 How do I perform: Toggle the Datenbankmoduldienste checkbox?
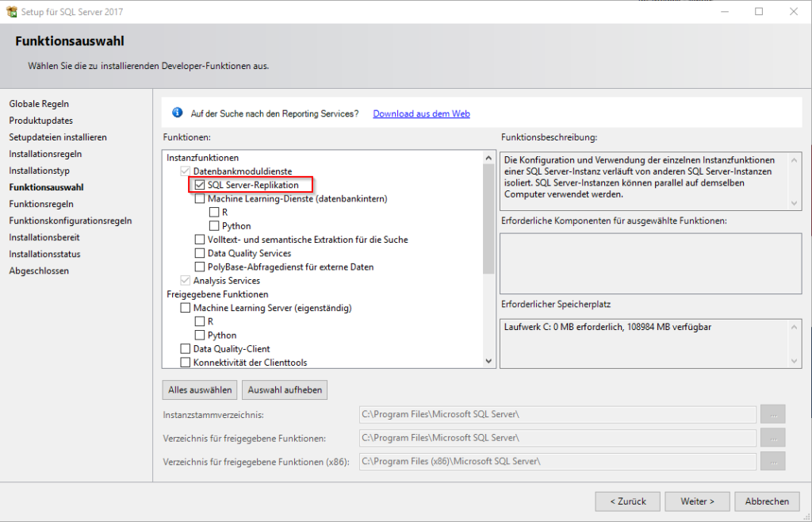[x=186, y=171]
